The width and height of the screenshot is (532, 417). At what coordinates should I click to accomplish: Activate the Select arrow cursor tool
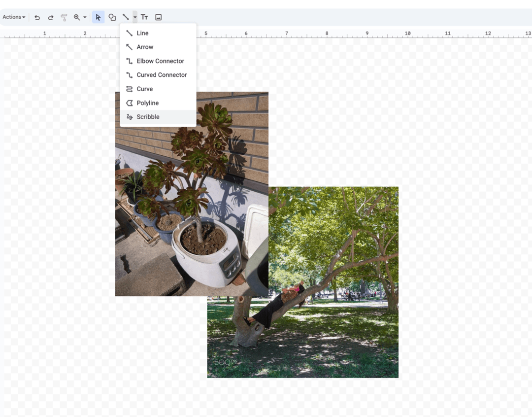tap(98, 17)
